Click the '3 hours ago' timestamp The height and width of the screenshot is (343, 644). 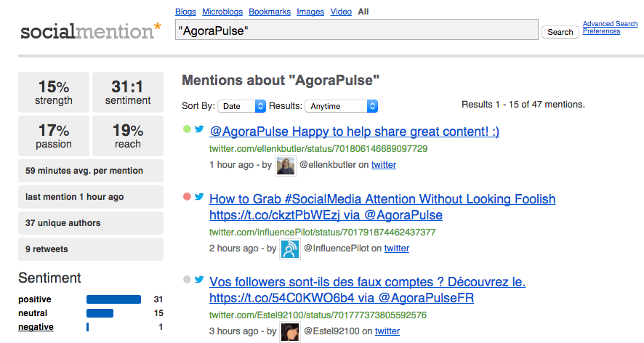click(x=234, y=331)
